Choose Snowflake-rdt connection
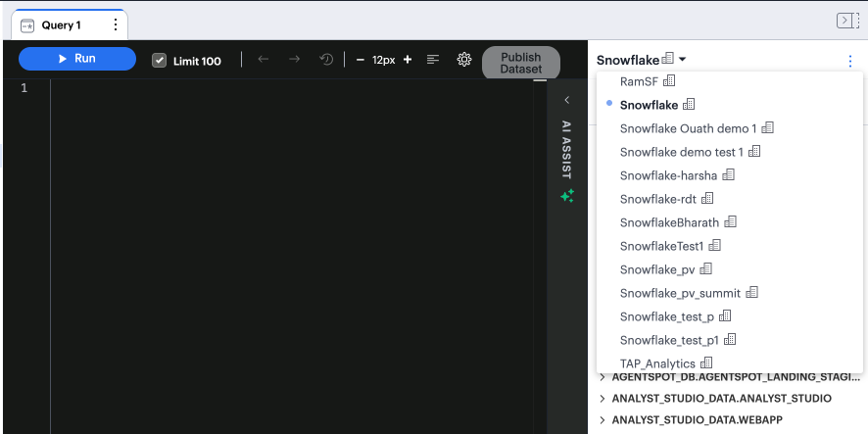 coord(730,199)
